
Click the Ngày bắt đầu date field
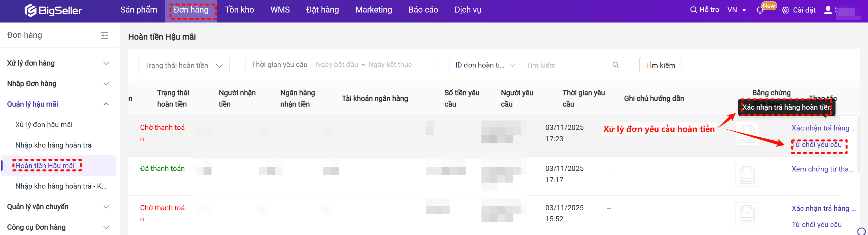(337, 65)
